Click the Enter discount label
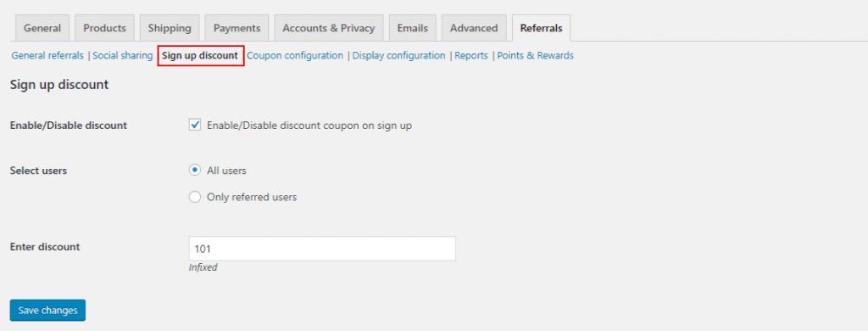Screen dimensions: 868x331 [x=45, y=247]
